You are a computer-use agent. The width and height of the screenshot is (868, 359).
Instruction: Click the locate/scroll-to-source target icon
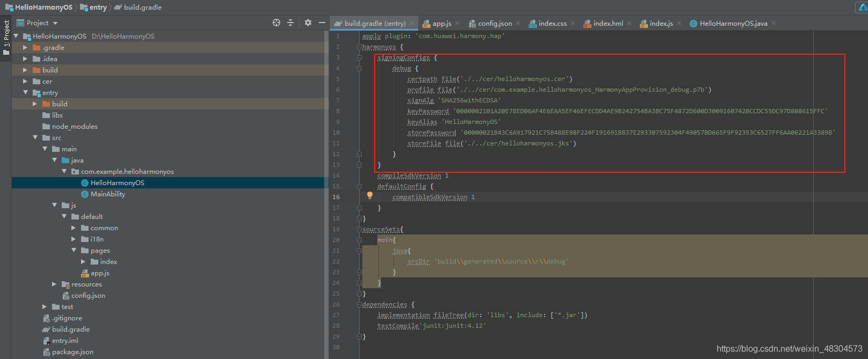(x=276, y=23)
